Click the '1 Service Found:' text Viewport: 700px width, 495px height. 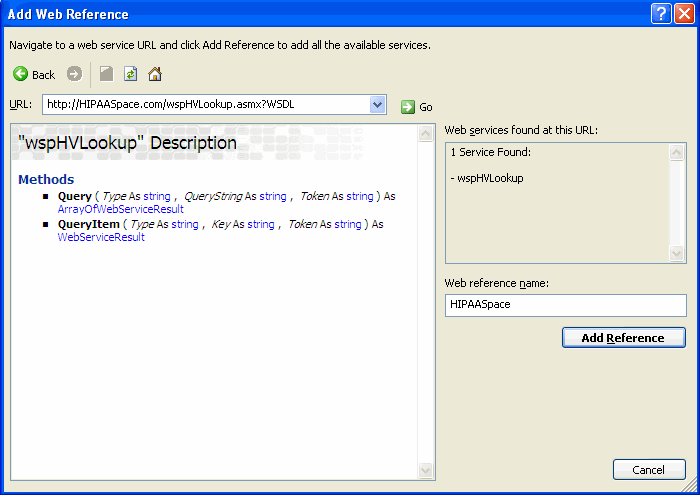(491, 152)
